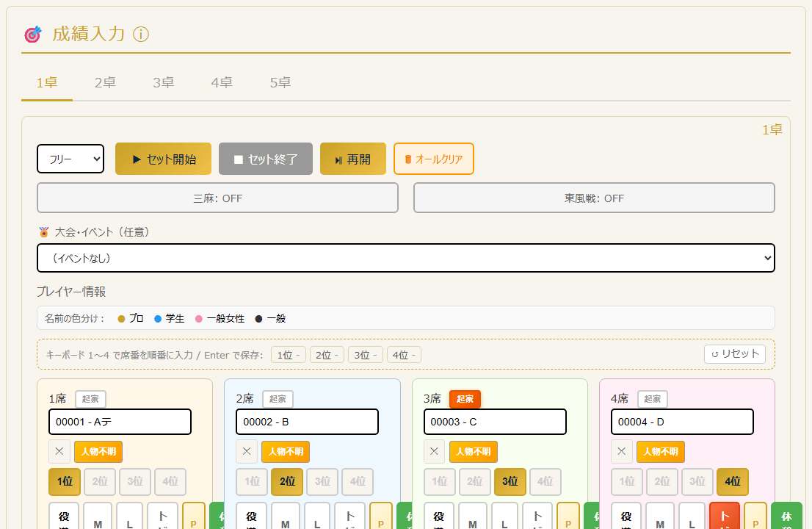Mark seat 2 as 人物不明
812x529 pixels.
(286, 452)
